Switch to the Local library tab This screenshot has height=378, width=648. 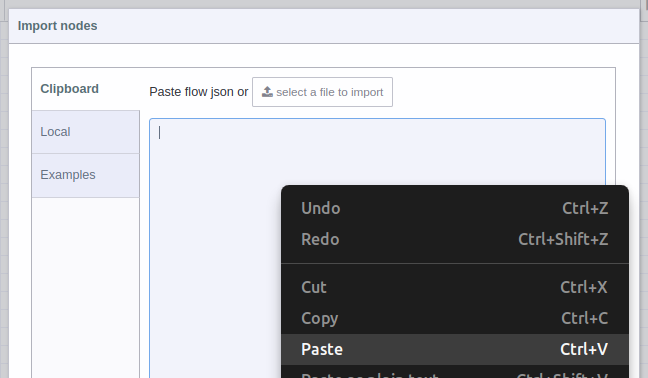pyautogui.click(x=86, y=132)
